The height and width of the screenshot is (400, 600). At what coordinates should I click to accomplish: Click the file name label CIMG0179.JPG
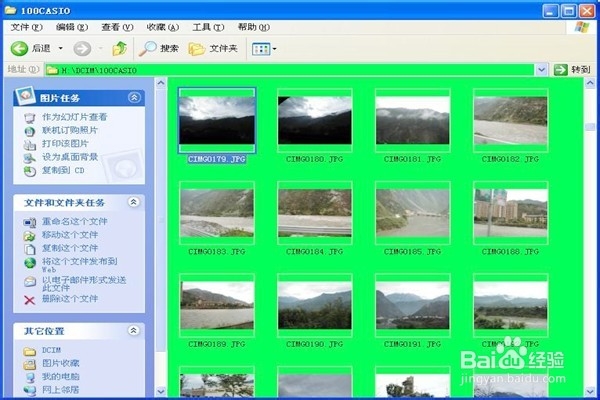[x=217, y=159]
